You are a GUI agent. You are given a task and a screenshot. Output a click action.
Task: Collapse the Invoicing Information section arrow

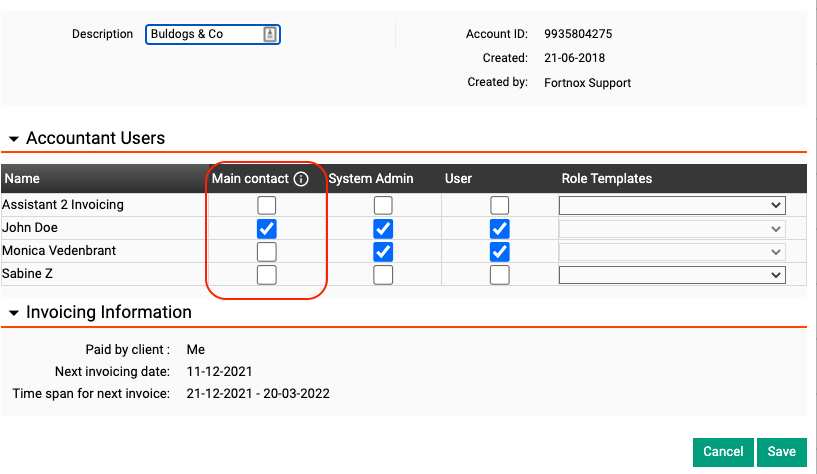tap(14, 313)
